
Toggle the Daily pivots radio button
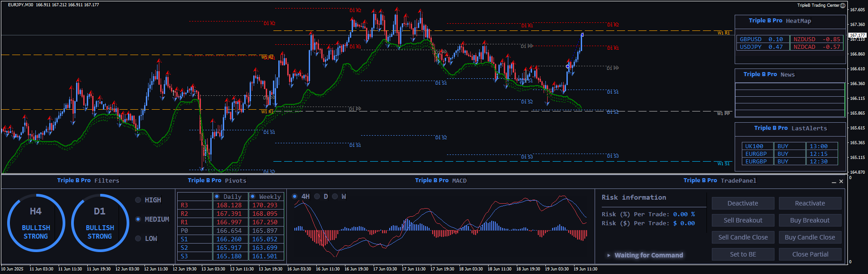(217, 197)
